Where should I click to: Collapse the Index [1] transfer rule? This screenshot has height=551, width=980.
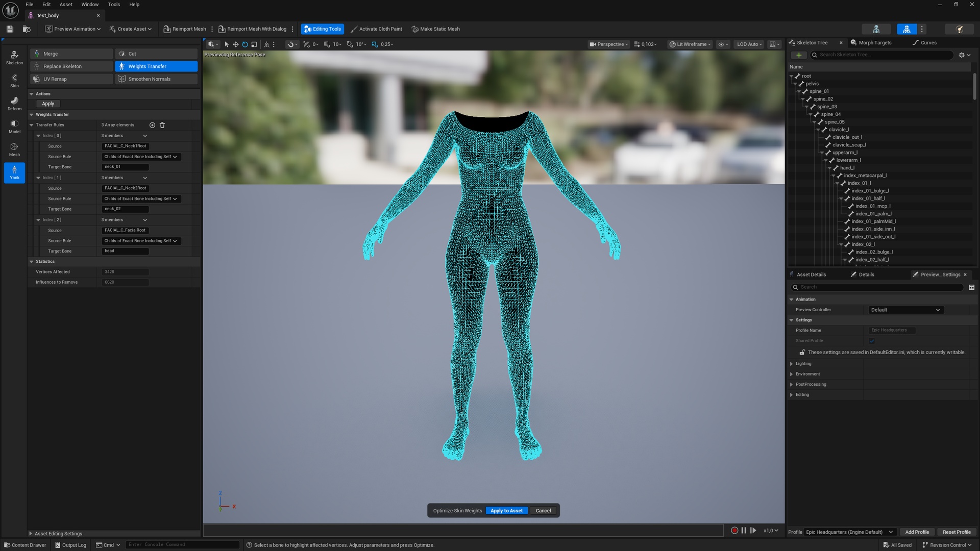coord(38,178)
